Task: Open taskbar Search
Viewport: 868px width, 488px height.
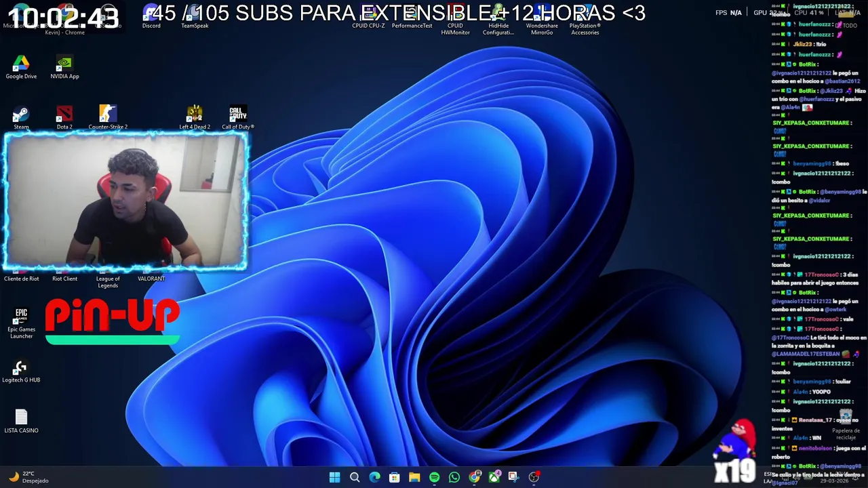Action: point(355,477)
